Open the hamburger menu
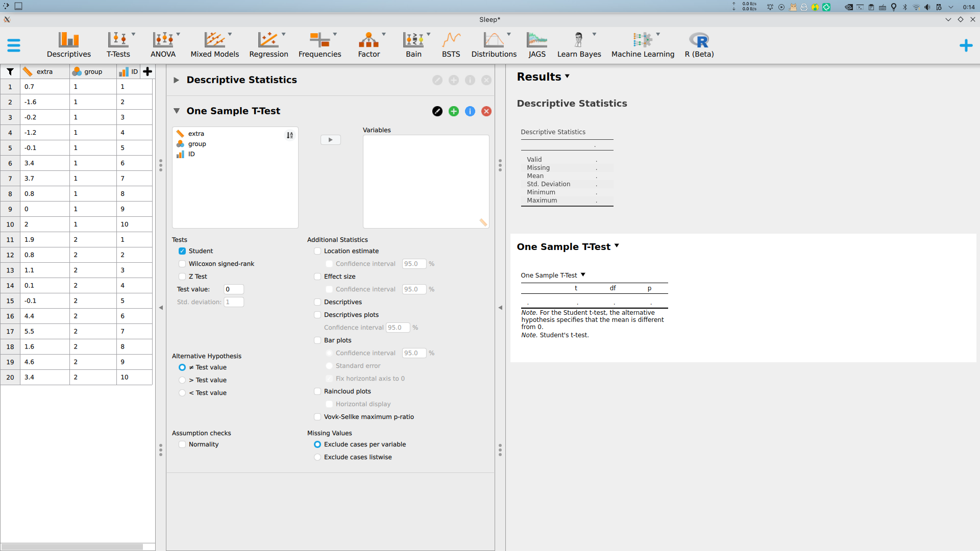This screenshot has height=551, width=980. pos(14,45)
